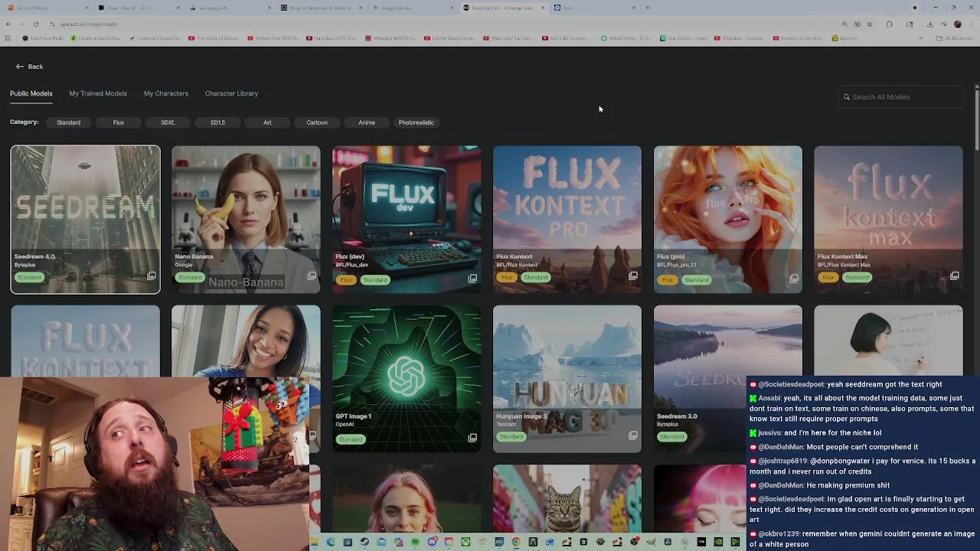The height and width of the screenshot is (551, 980).
Task: Click Standard badge on GPT Image 1 card
Action: point(351,439)
